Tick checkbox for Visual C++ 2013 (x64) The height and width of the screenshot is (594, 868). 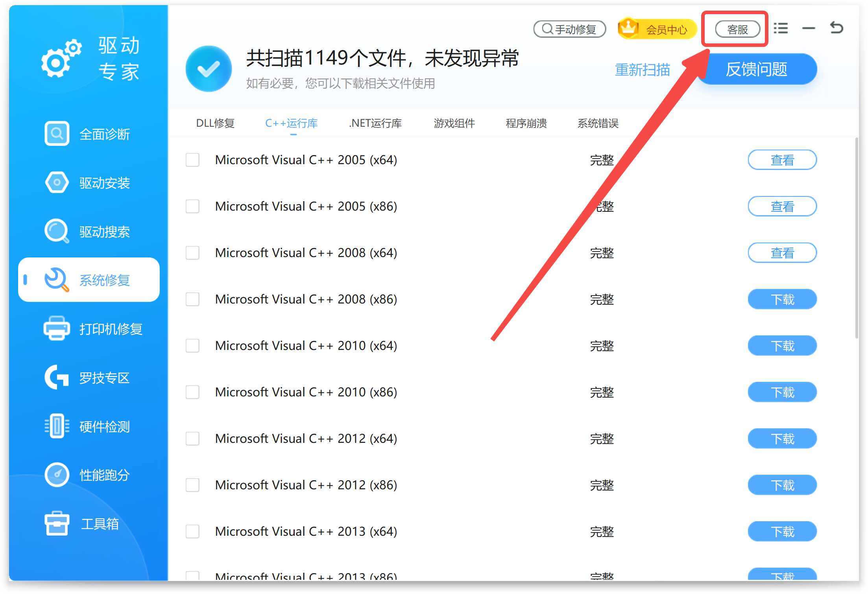point(192,531)
